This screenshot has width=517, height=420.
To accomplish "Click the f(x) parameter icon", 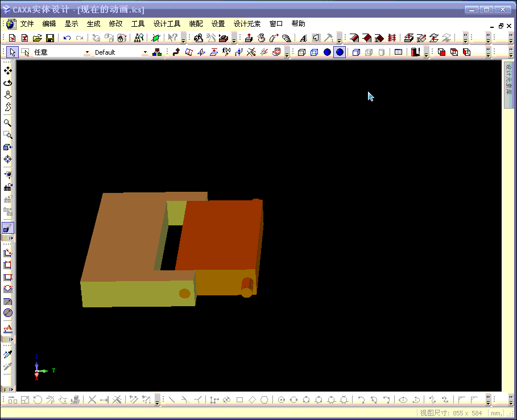I will [226, 52].
